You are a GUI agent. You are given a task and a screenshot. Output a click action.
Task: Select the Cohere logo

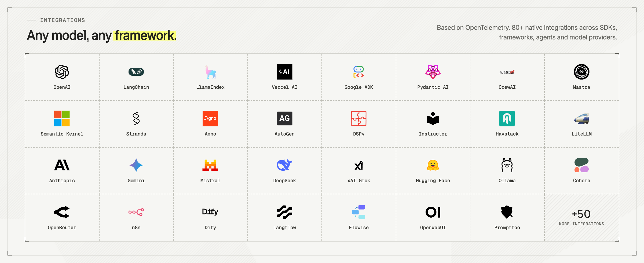tap(581, 165)
